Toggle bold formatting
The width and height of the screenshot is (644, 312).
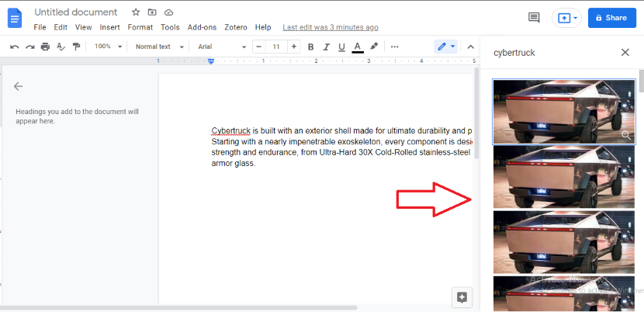tap(311, 47)
